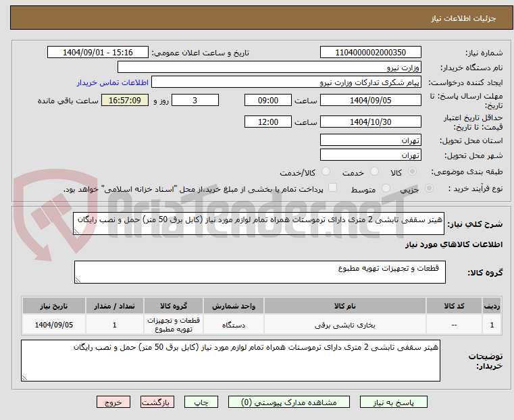
Task: Click the resize grip of توضیحات خریدار box
Action: [x=24, y=377]
